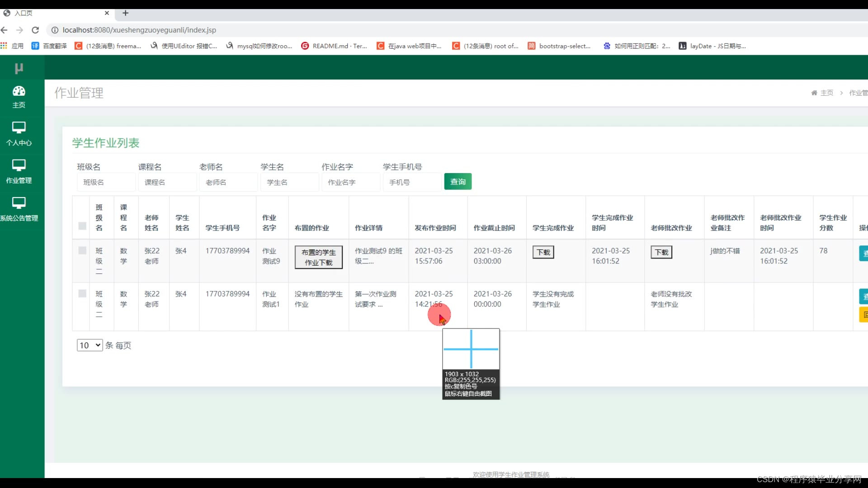Viewport: 868px width, 488px height.
Task: Focus the 作业名字 search field
Action: (351, 182)
